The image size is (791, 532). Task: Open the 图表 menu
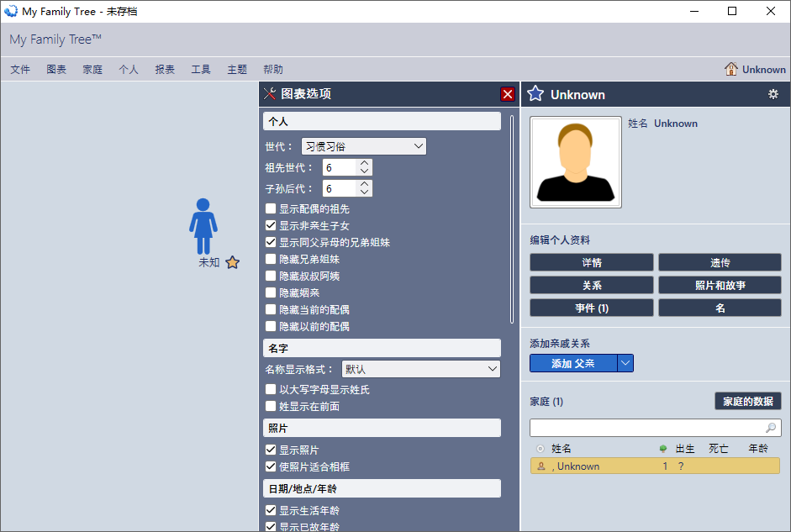[56, 70]
